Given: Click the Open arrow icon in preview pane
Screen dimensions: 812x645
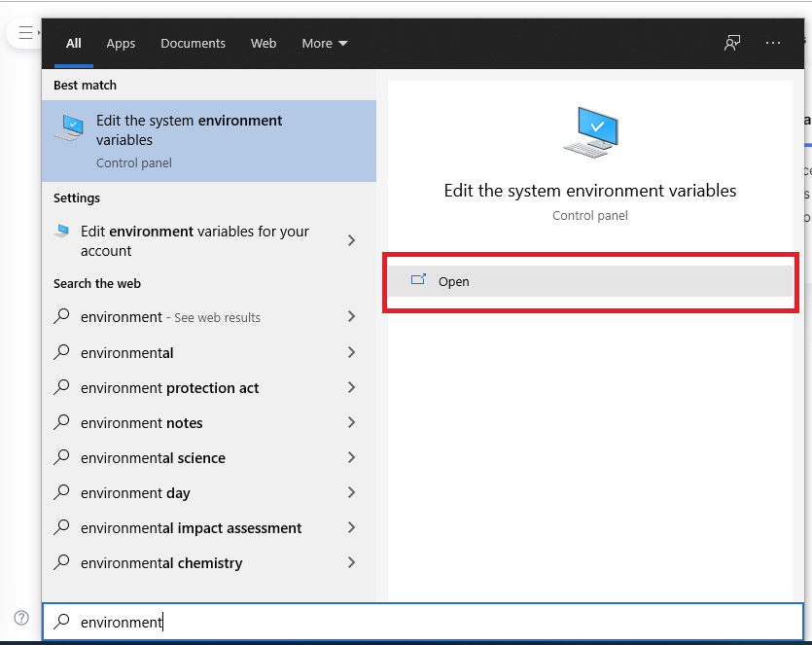Looking at the screenshot, I should (418, 280).
